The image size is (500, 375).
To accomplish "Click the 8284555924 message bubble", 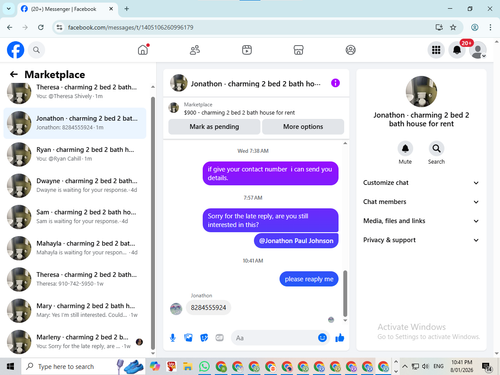I will tap(208, 307).
